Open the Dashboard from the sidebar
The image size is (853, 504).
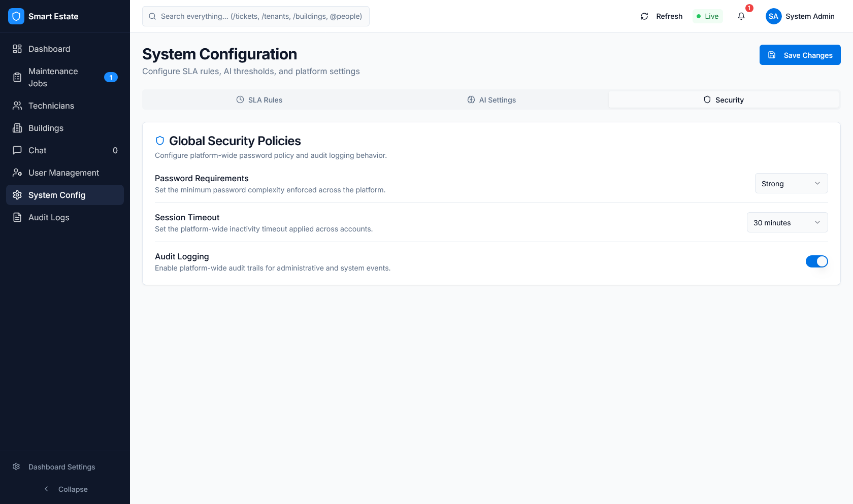click(17, 49)
